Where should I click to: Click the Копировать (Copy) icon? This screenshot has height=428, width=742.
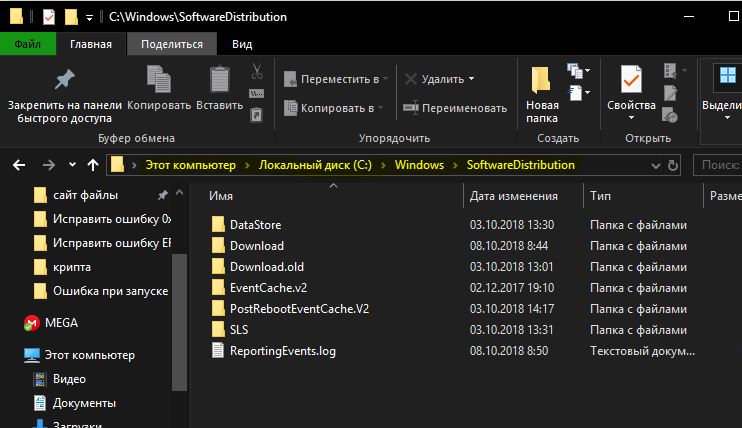pos(159,79)
